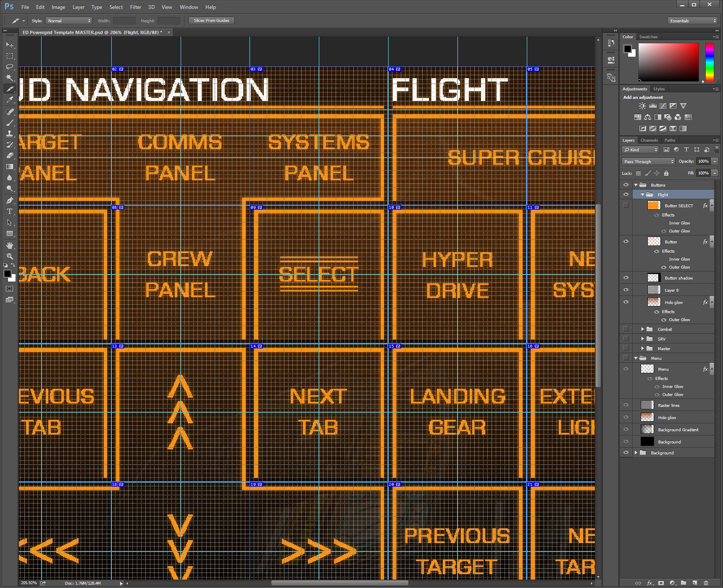The width and height of the screenshot is (723, 588).
Task: Open the Essentials workspace dropdown
Action: (x=692, y=21)
